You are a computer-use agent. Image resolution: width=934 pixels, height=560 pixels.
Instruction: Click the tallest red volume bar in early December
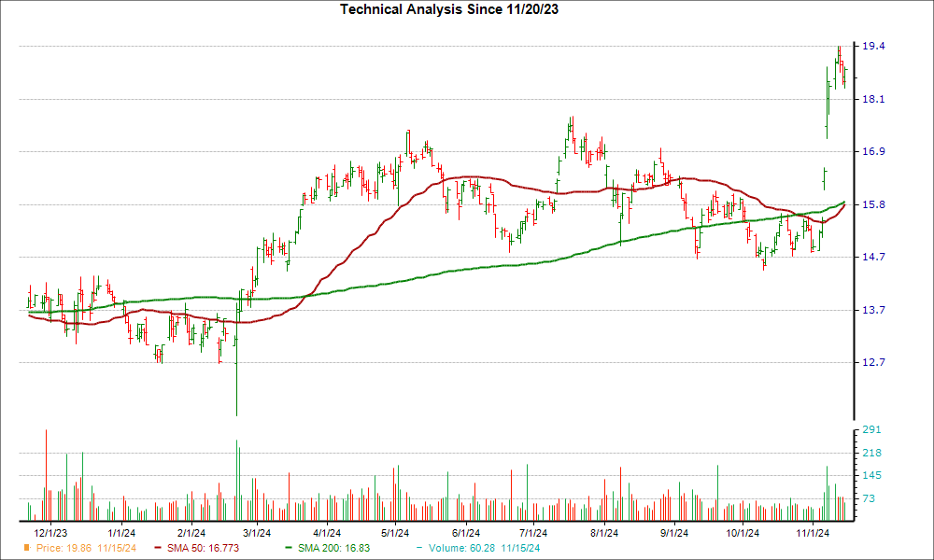click(46, 475)
